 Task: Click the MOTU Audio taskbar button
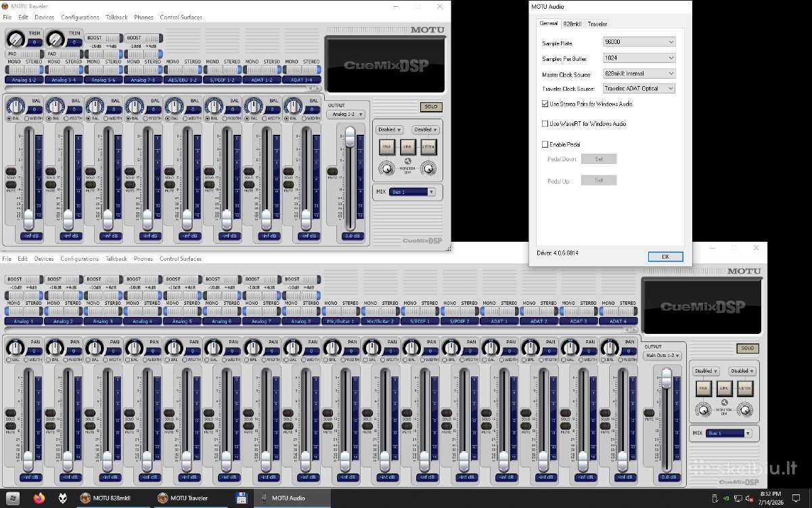(x=291, y=498)
